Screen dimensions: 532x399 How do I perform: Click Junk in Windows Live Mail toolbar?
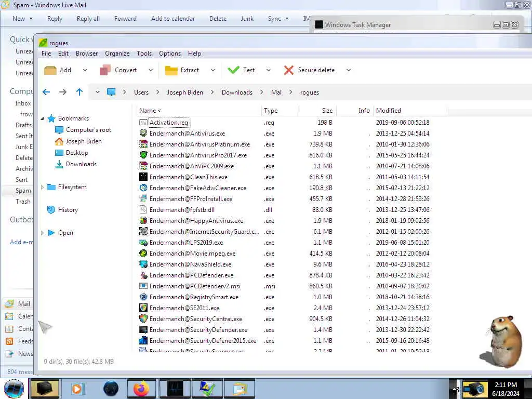pos(247,19)
